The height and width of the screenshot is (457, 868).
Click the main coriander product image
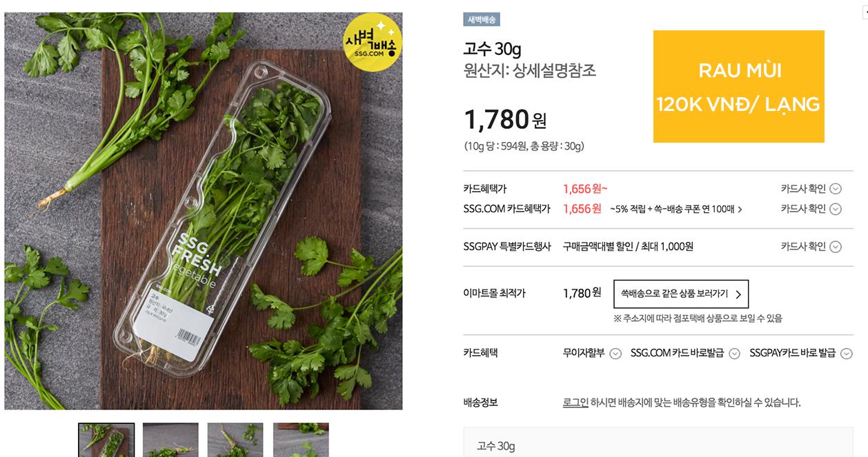(x=204, y=211)
